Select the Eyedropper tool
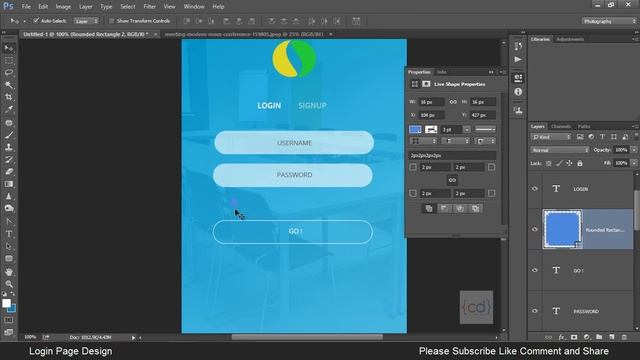Image resolution: width=640 pixels, height=360 pixels. point(9,109)
